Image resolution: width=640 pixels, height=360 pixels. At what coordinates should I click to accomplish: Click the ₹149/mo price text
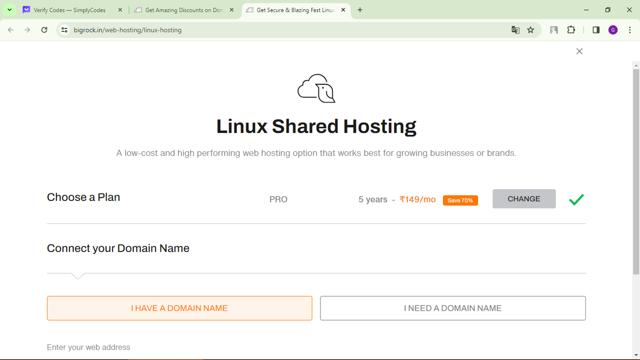tap(418, 199)
